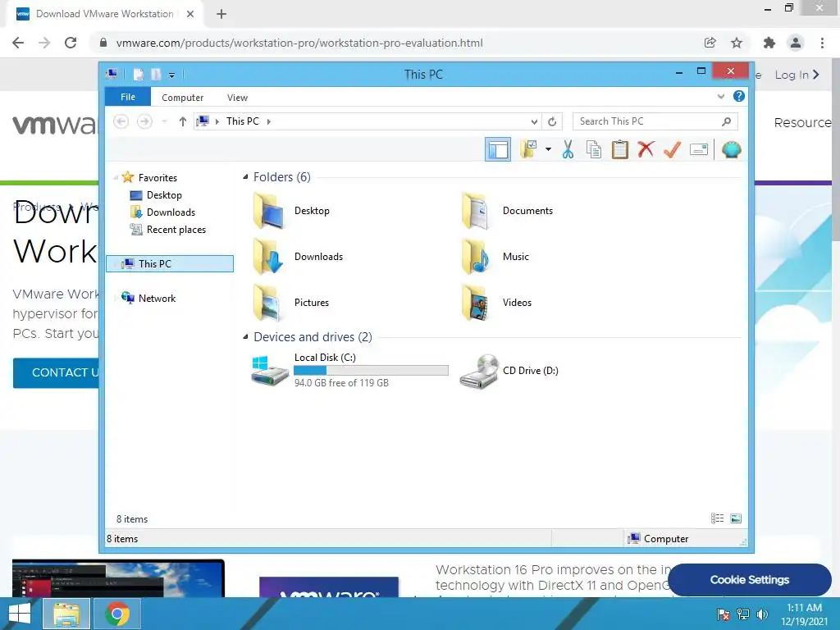Click Chrome back arrow
This screenshot has height=630, width=840.
pos(18,43)
